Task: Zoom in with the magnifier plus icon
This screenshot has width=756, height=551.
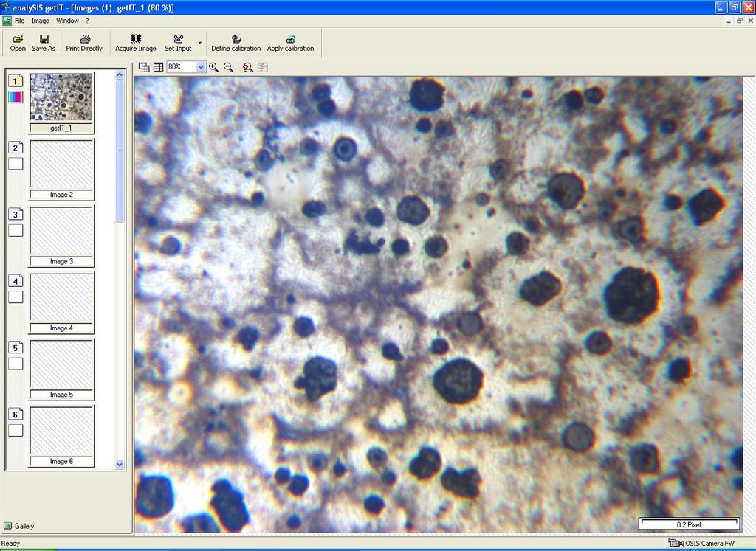Action: click(x=213, y=67)
